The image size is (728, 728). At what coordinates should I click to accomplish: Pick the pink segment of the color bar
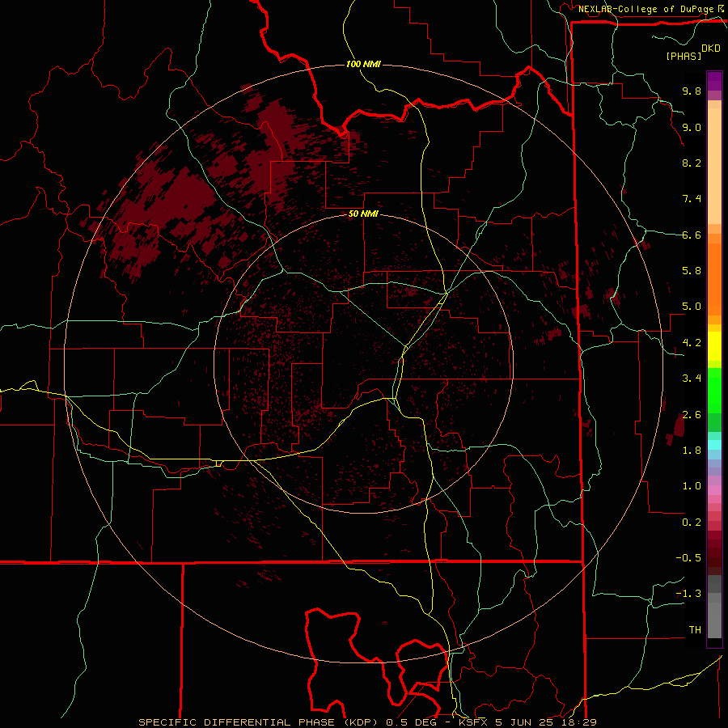click(714, 490)
